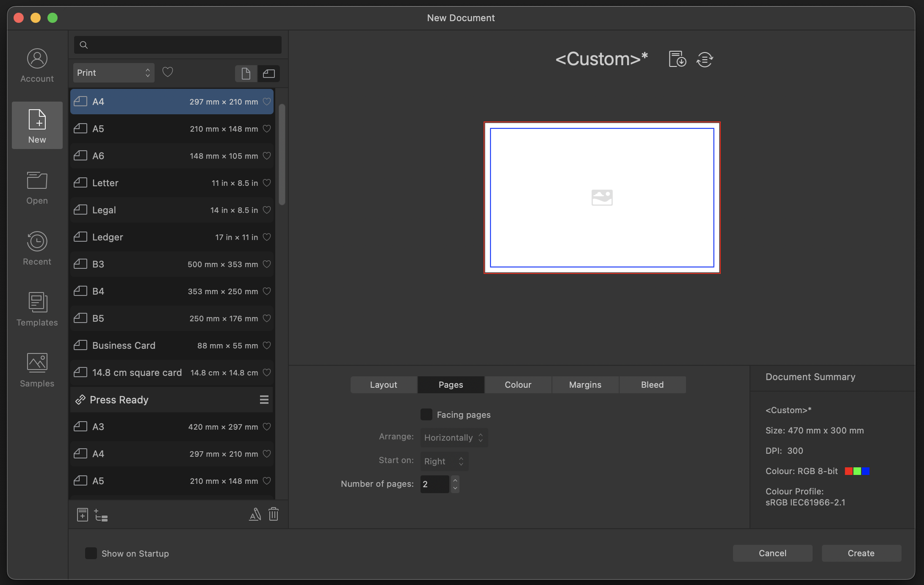Reset document settings to defaults

pos(704,59)
